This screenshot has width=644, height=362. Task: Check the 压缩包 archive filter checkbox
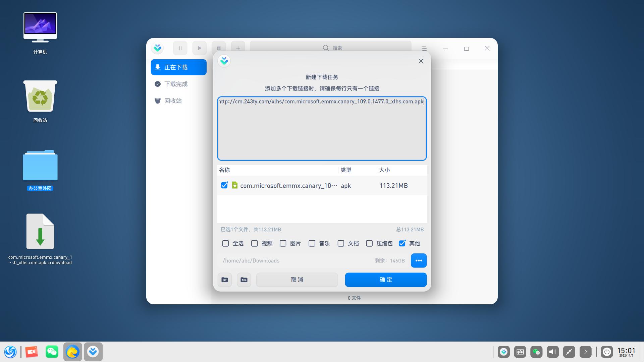(369, 243)
